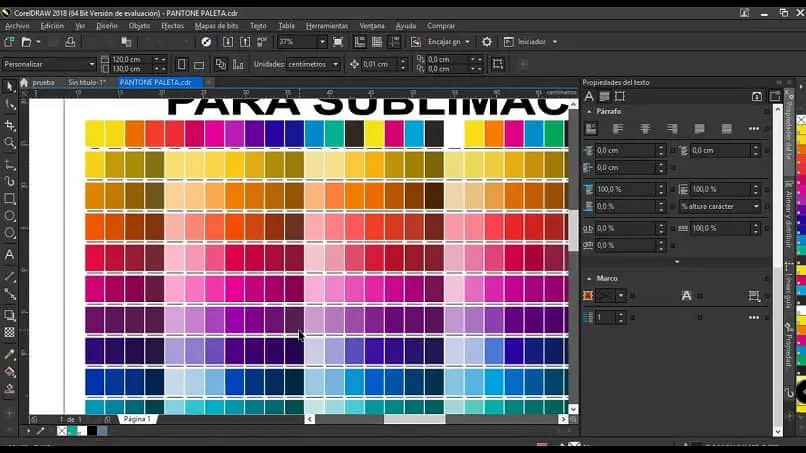Click the Iniciador launcher button
The height and width of the screenshot is (453, 806).
(x=531, y=42)
